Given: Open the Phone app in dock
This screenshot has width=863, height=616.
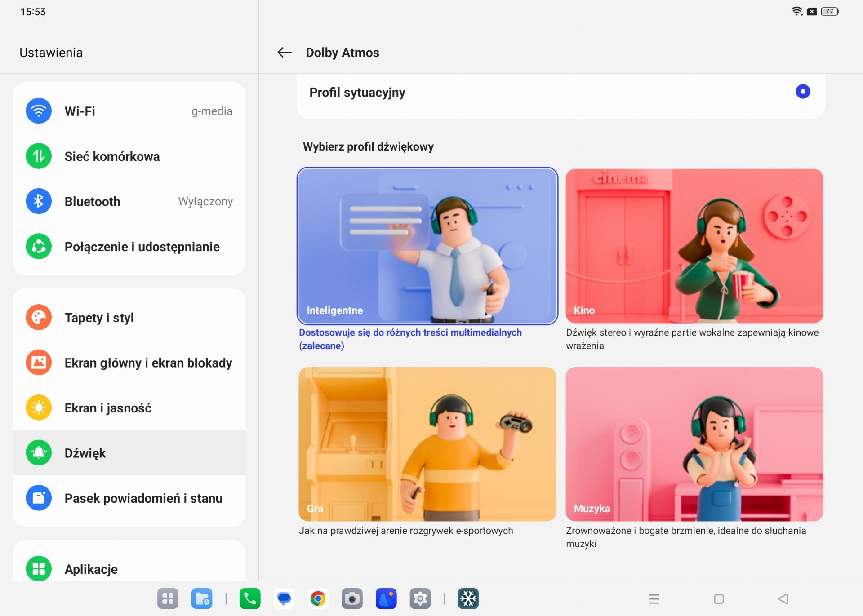Looking at the screenshot, I should tap(250, 598).
